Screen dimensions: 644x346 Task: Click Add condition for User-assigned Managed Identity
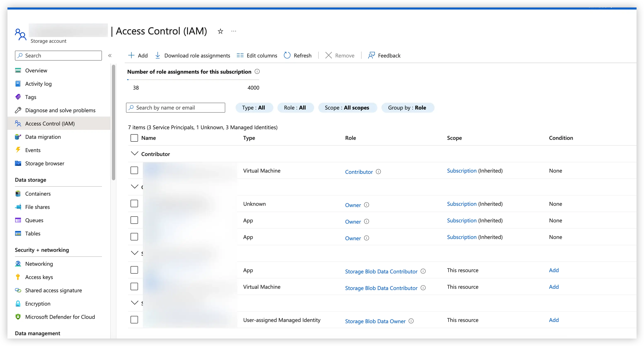pos(554,320)
